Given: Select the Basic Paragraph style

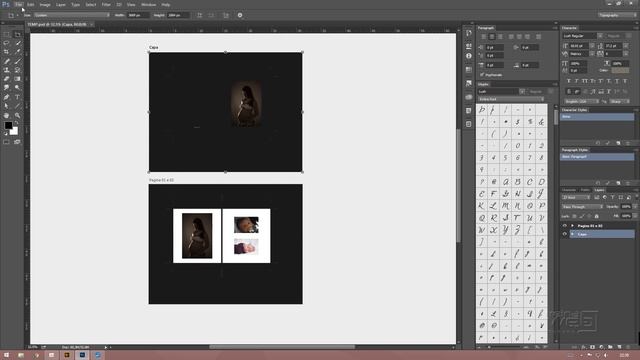Looking at the screenshot, I should point(597,157).
